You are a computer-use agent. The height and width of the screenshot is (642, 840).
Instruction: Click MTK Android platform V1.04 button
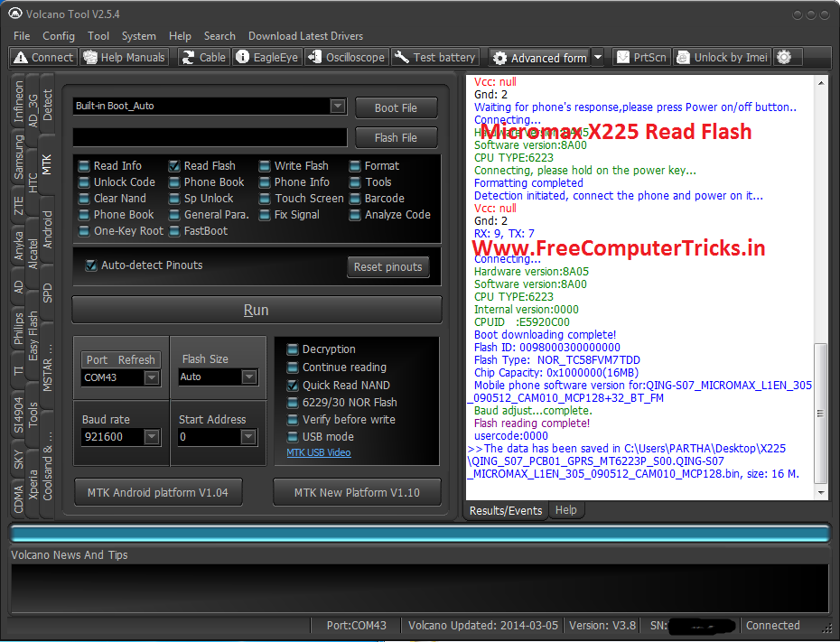click(158, 492)
